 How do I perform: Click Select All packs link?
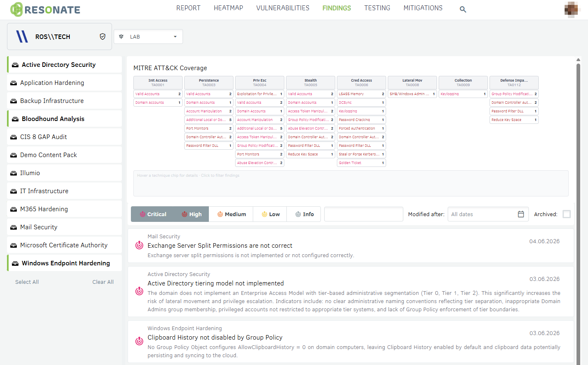pyautogui.click(x=27, y=282)
